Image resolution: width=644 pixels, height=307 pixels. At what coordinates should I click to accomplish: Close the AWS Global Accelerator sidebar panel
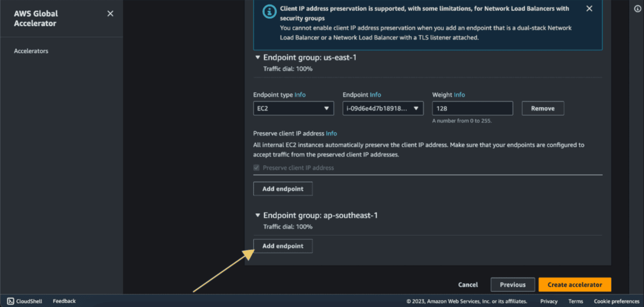pyautogui.click(x=110, y=13)
